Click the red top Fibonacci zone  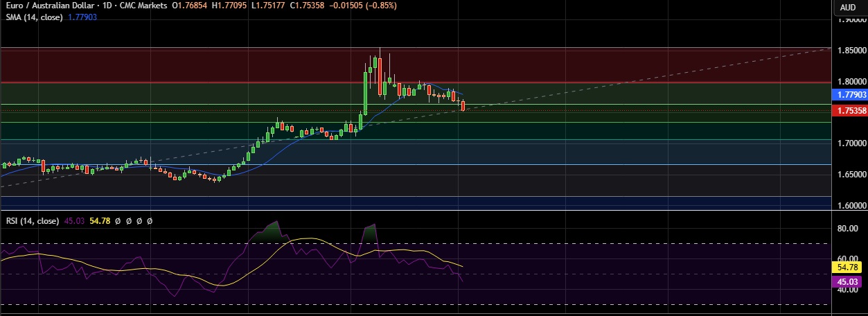(x=208, y=64)
